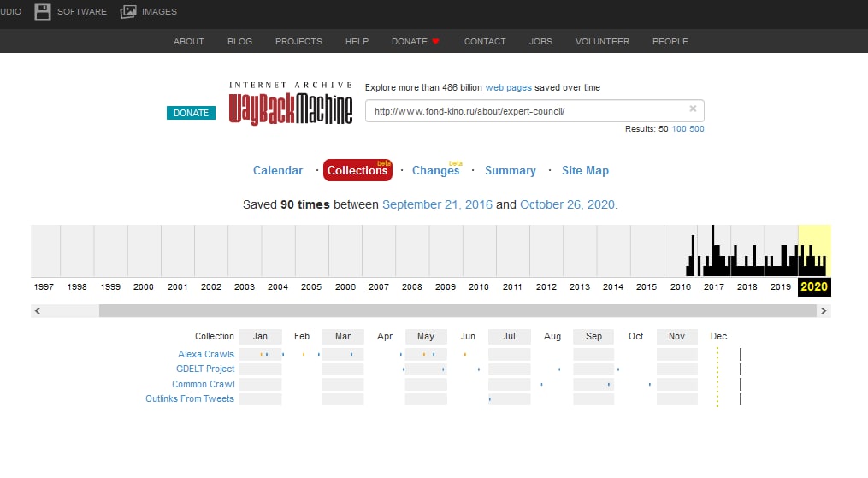Viewport: 868px width, 478px height.
Task: Switch to the Calendar tab
Action: click(278, 170)
